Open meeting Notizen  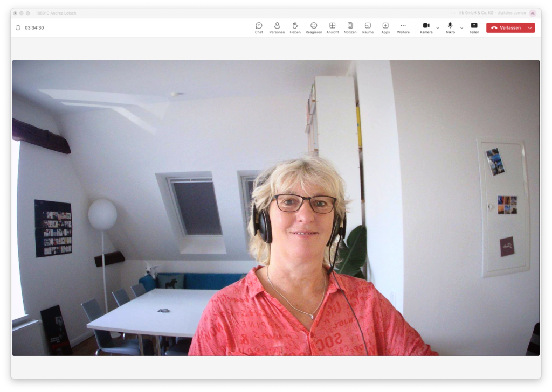[350, 28]
